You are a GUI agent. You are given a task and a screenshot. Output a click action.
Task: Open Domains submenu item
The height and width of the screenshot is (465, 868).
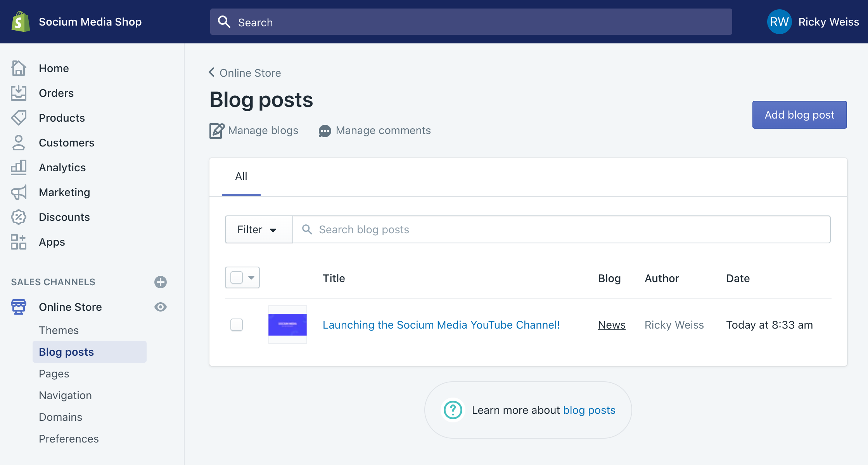[61, 417]
